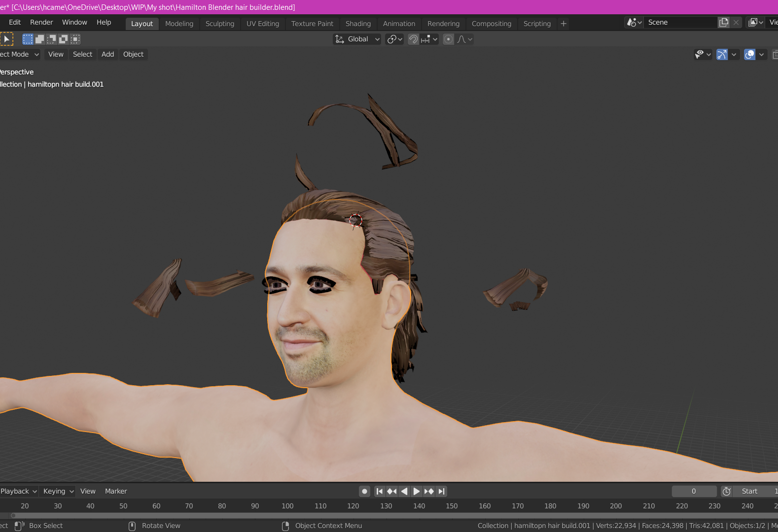Switch to the Compositing workspace tab
The image size is (778, 532).
(x=492, y=24)
